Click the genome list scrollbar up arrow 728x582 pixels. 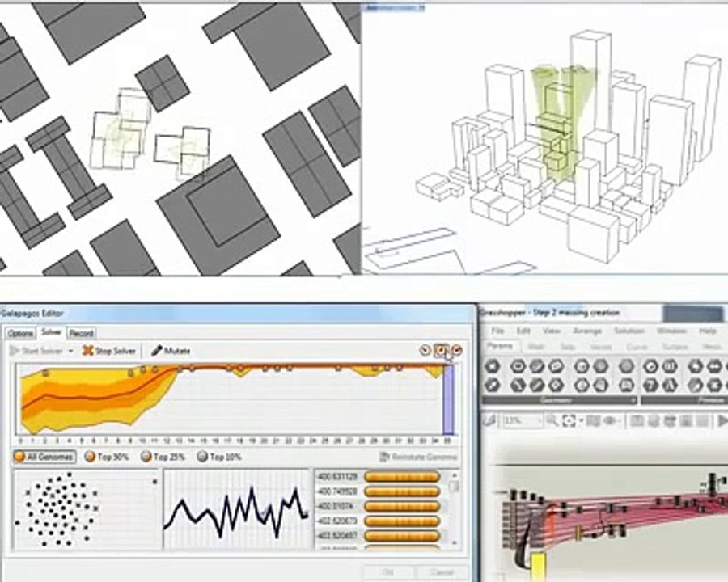455,475
